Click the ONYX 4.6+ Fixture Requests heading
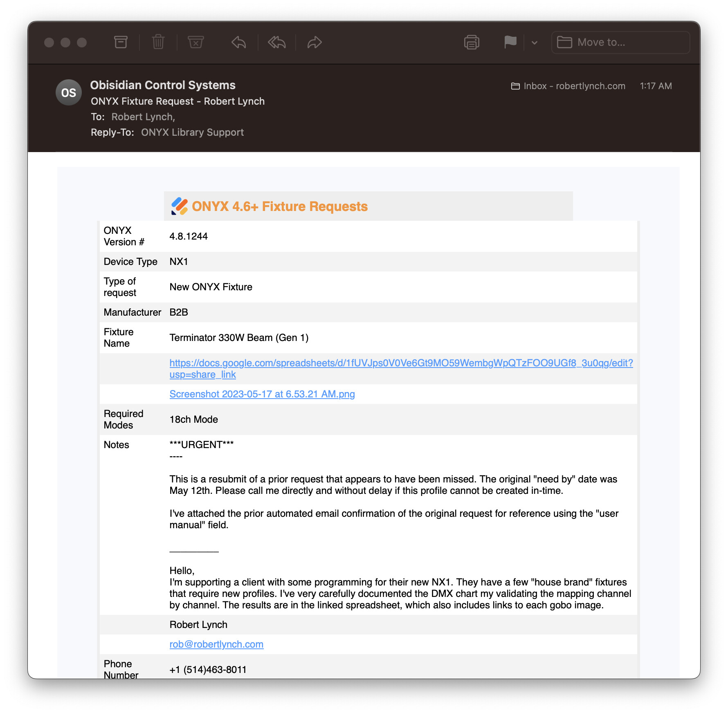Screen dimensions: 728x713 point(280,206)
